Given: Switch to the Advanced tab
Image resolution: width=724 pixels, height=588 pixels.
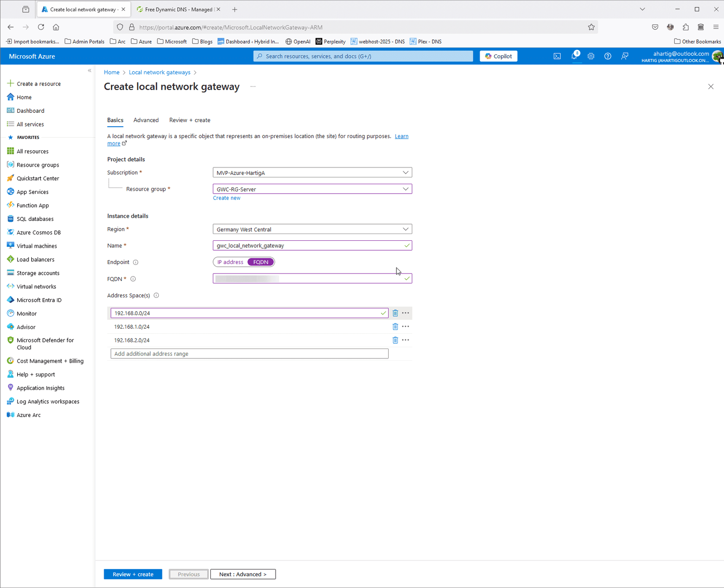Looking at the screenshot, I should [x=146, y=120].
